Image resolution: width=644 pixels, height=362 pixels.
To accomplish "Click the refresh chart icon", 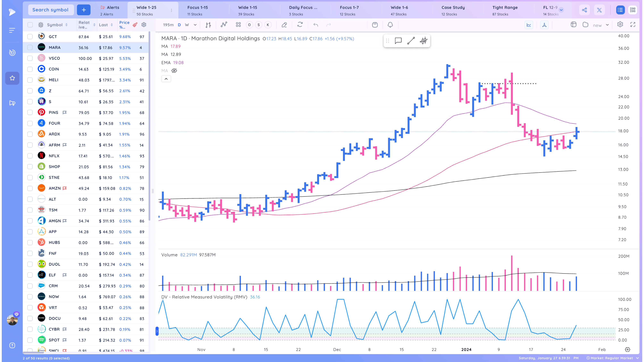I will tap(300, 25).
